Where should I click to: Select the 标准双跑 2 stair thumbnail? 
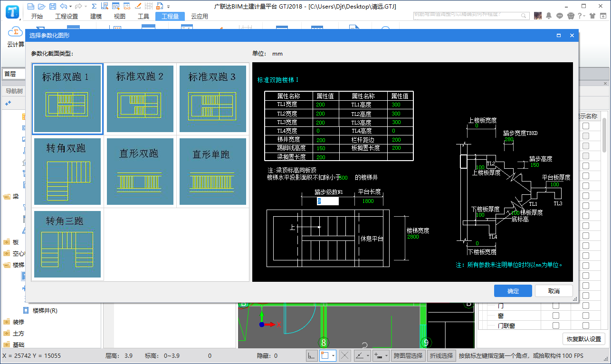tap(140, 99)
